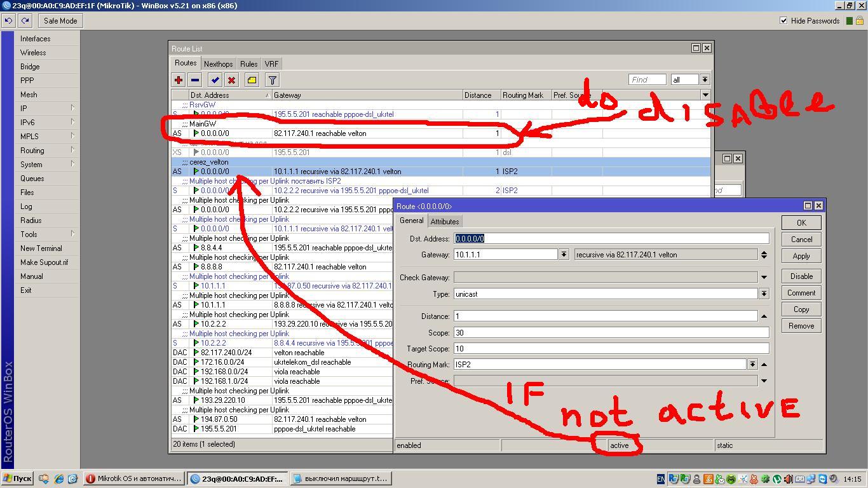Click the Redo arrow in WinBox toolbar
This screenshot has height=488, width=868.
coord(25,21)
